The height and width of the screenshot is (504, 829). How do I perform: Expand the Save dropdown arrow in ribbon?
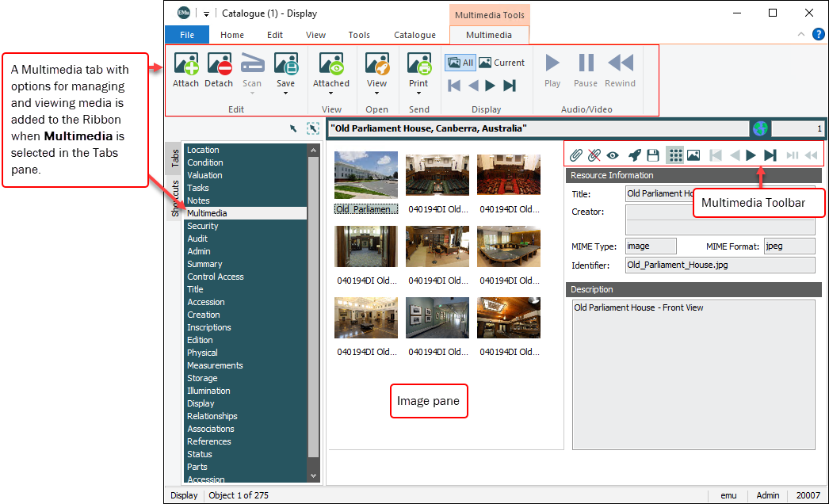(x=285, y=94)
